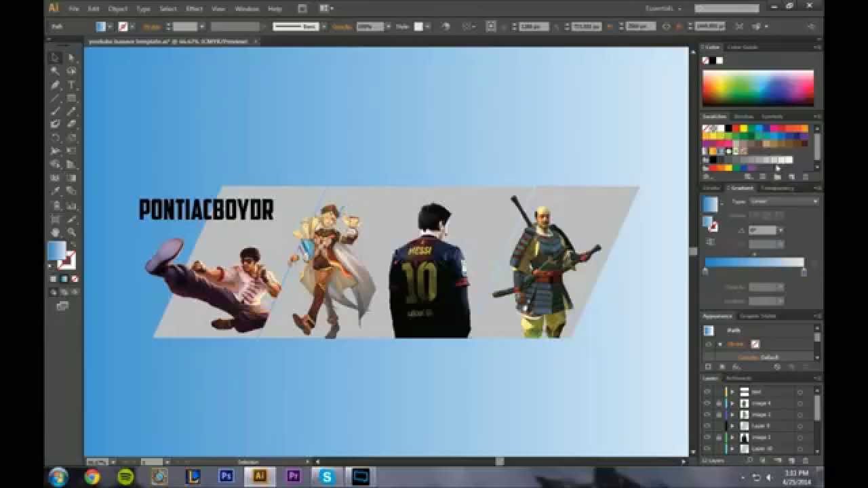
Task: Unlock the image 4 layer
Action: [x=718, y=403]
